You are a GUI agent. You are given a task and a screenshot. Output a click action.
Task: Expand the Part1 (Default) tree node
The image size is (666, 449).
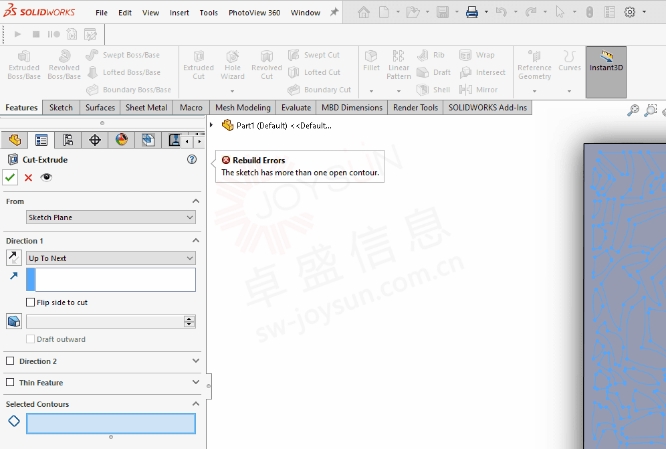(x=211, y=125)
